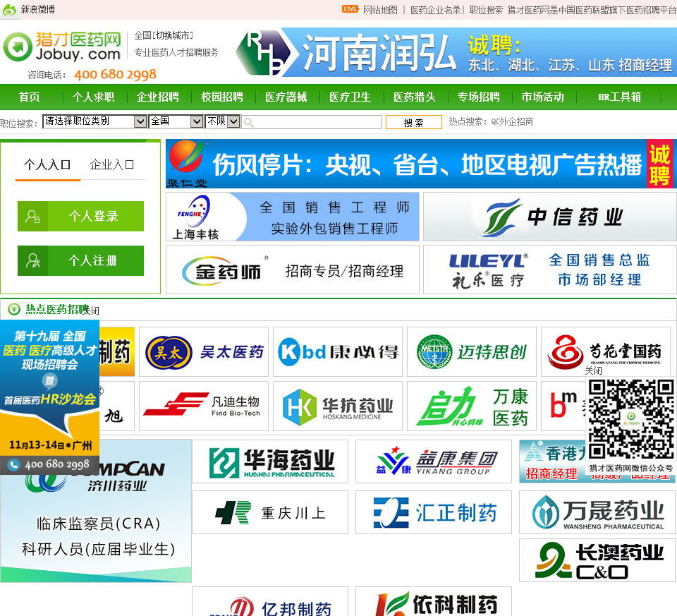Open 网站地图 link in top bar
Image resolution: width=677 pixels, height=616 pixels.
380,9
